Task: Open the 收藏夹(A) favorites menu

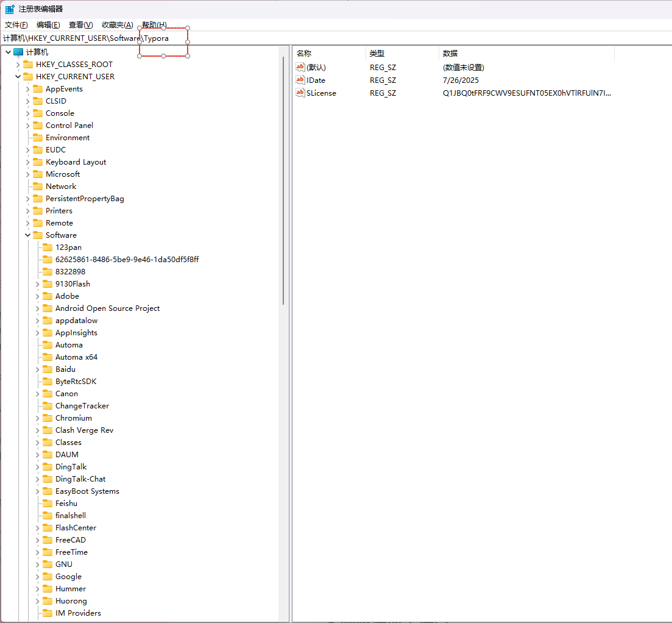Action: pyautogui.click(x=117, y=25)
